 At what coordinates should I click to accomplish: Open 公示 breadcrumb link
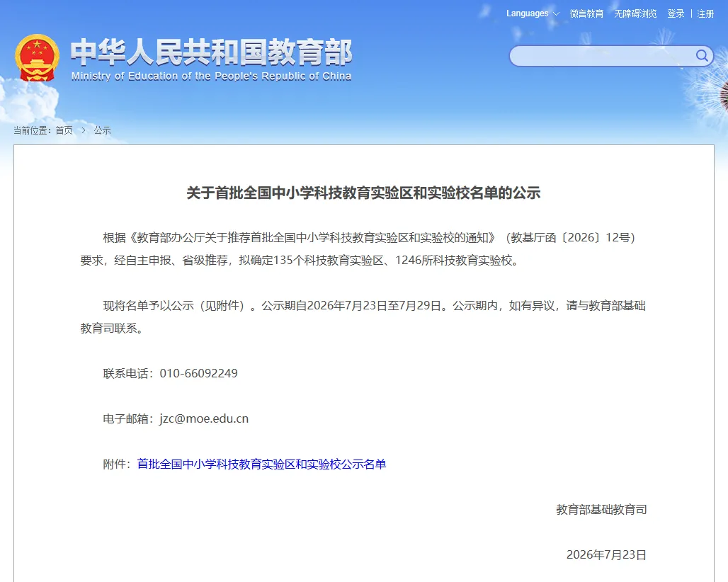tap(102, 130)
